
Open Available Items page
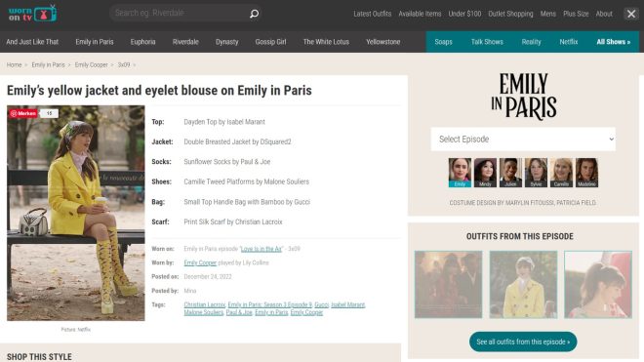[x=420, y=14]
